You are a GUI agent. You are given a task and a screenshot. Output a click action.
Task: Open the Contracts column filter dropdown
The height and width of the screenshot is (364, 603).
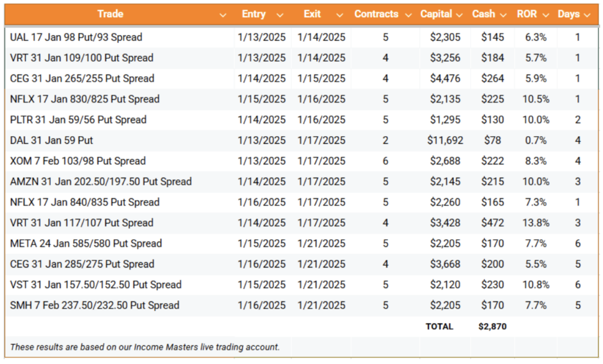409,15
